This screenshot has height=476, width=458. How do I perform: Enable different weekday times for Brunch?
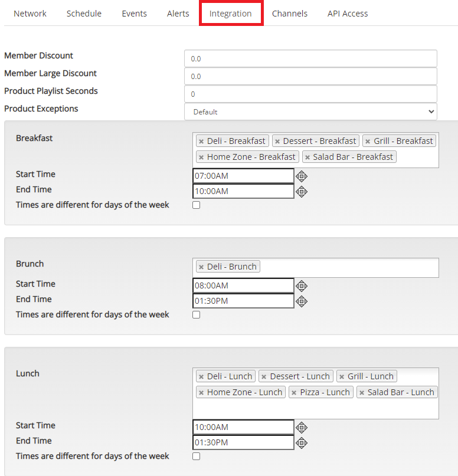(196, 314)
